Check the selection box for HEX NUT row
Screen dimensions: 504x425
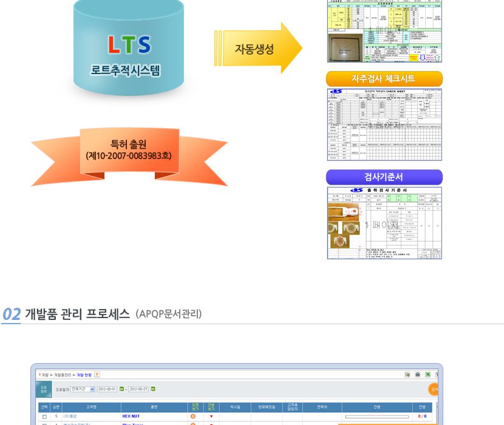pyautogui.click(x=44, y=417)
